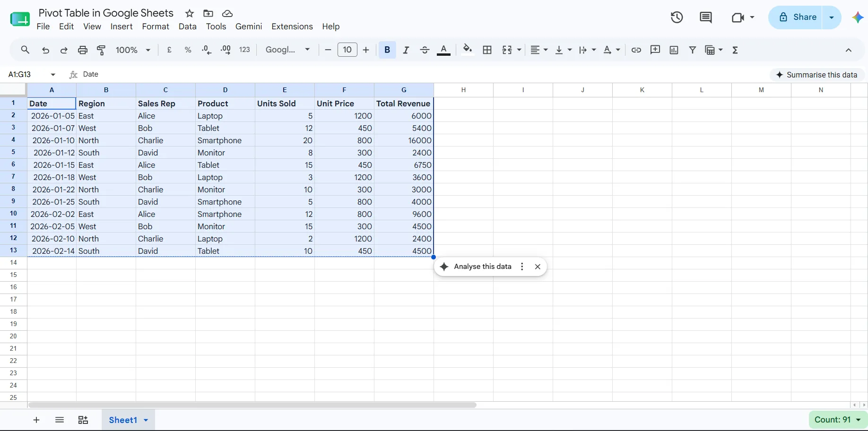Show all comments panel

pyautogui.click(x=706, y=17)
